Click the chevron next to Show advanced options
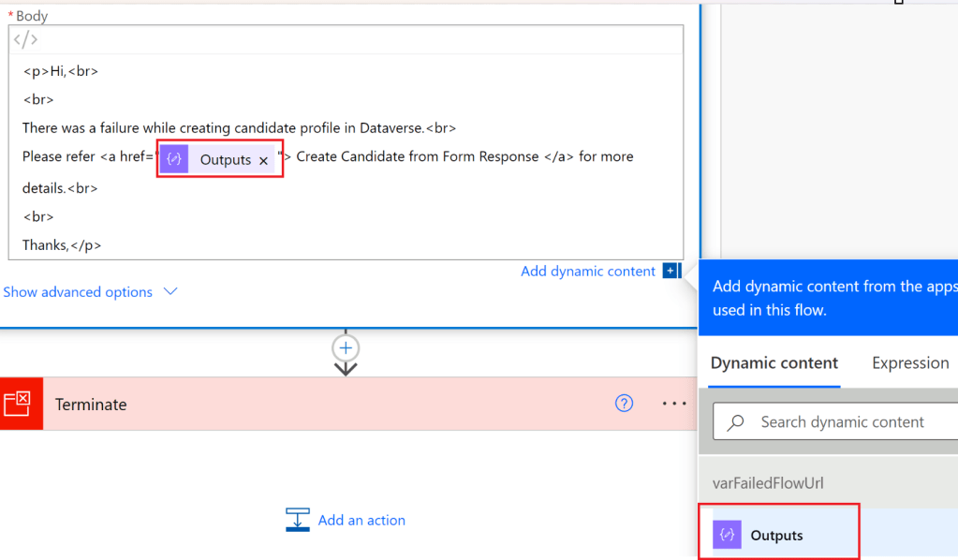Viewport: 958px width, 560px height. pyautogui.click(x=170, y=291)
